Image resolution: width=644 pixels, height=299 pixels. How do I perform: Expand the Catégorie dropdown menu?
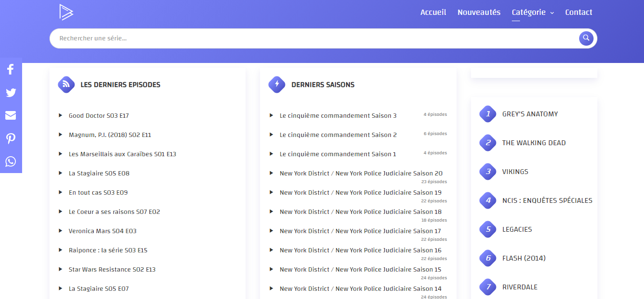tap(533, 12)
